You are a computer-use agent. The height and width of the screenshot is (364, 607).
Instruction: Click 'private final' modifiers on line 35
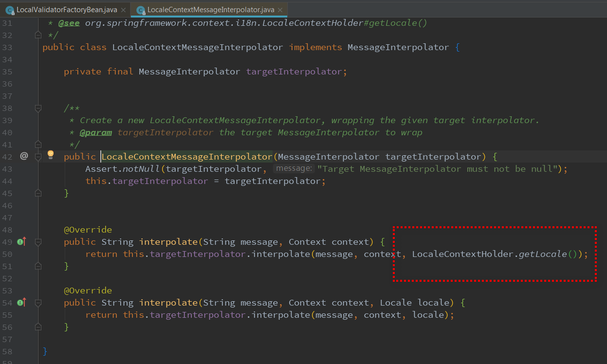click(x=98, y=72)
